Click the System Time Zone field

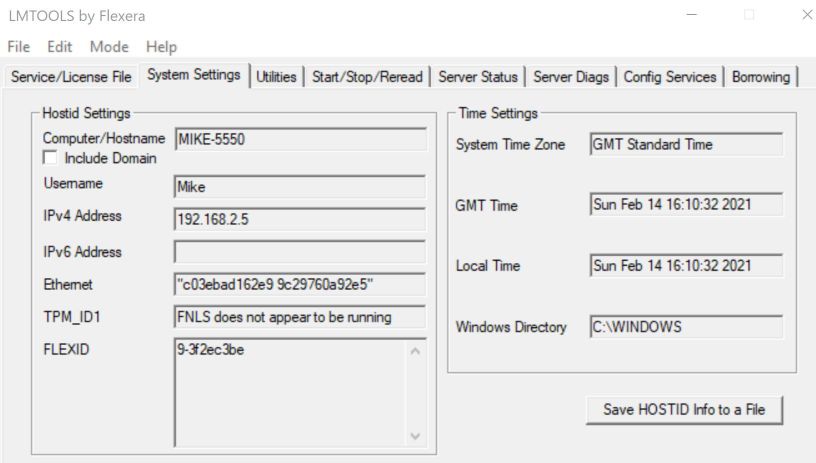click(x=686, y=144)
